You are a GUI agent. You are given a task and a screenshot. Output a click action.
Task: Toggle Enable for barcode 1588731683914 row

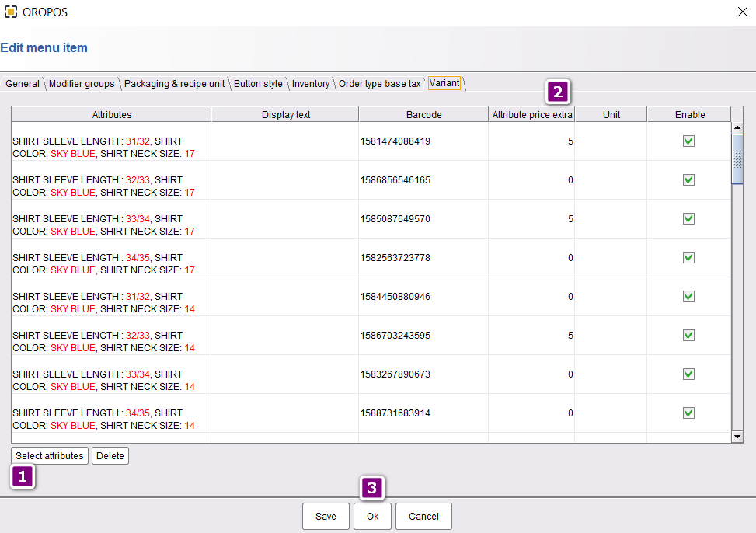tap(688, 413)
